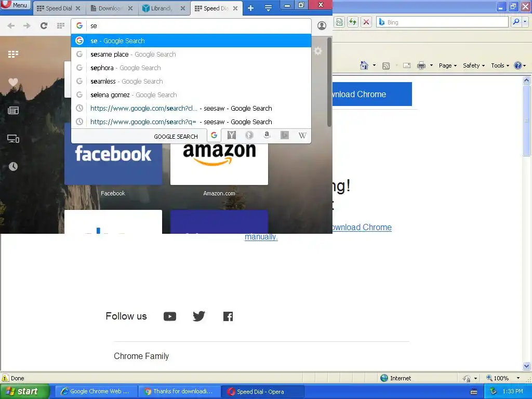Open the IE Page menu
This screenshot has width=532, height=399.
click(447, 65)
